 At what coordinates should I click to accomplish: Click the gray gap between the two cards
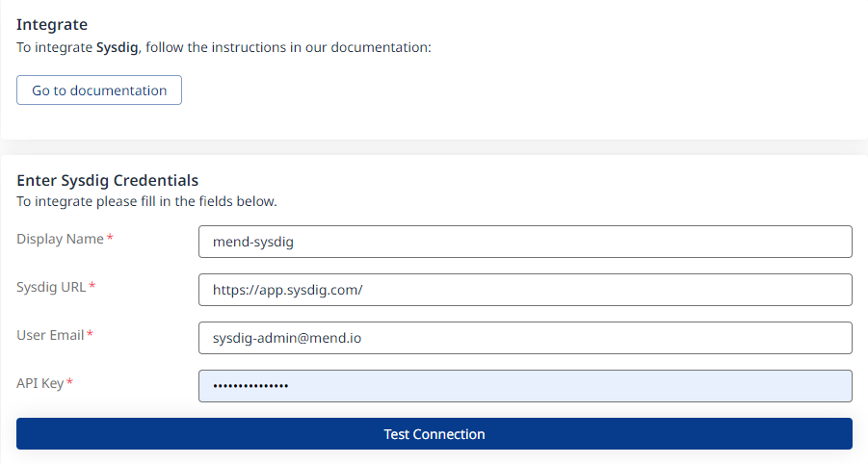434,147
